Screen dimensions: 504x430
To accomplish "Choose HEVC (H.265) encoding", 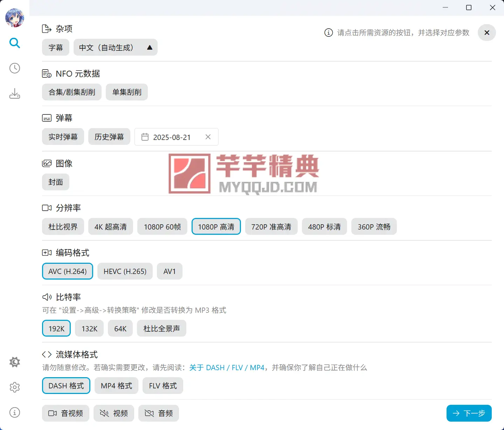I will point(125,271).
